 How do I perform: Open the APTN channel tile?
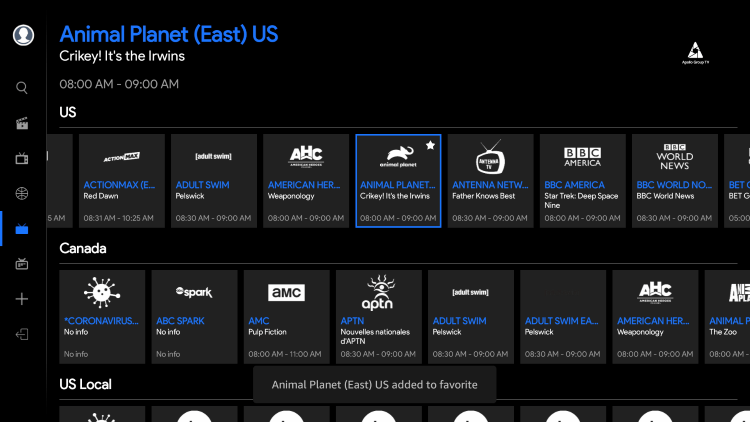[x=378, y=316]
